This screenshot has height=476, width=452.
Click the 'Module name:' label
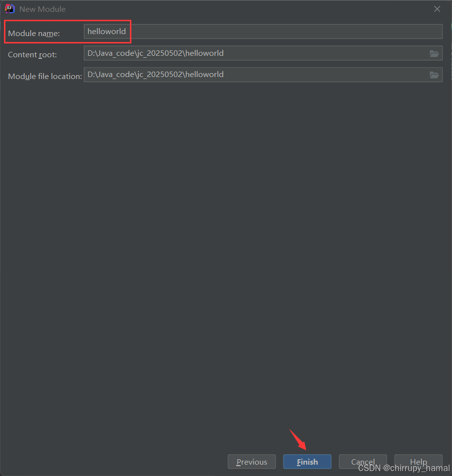click(34, 34)
